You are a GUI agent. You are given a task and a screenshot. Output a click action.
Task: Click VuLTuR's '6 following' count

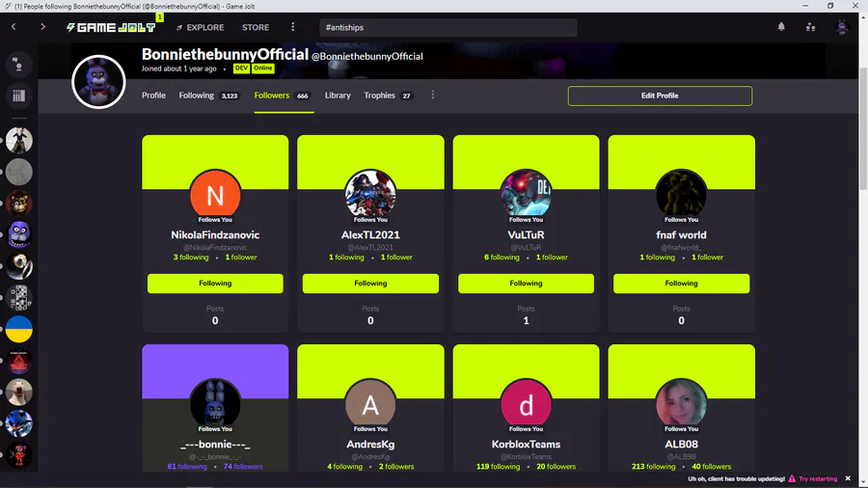tap(502, 258)
